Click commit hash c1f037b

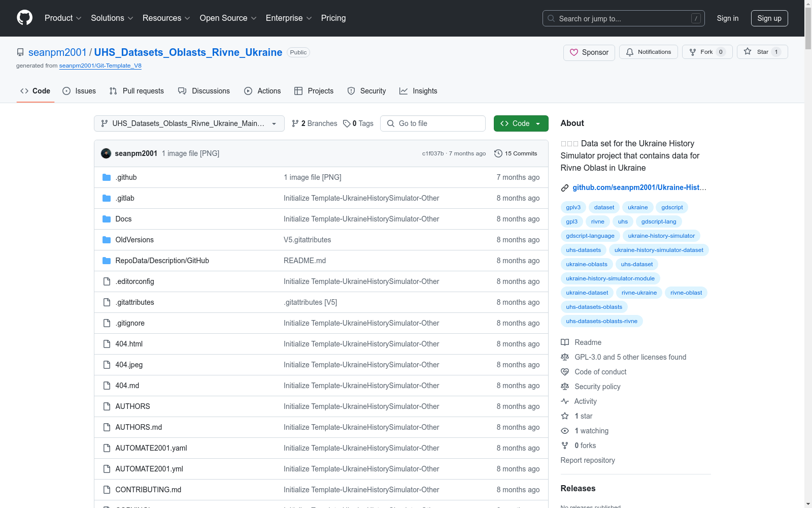pyautogui.click(x=433, y=153)
